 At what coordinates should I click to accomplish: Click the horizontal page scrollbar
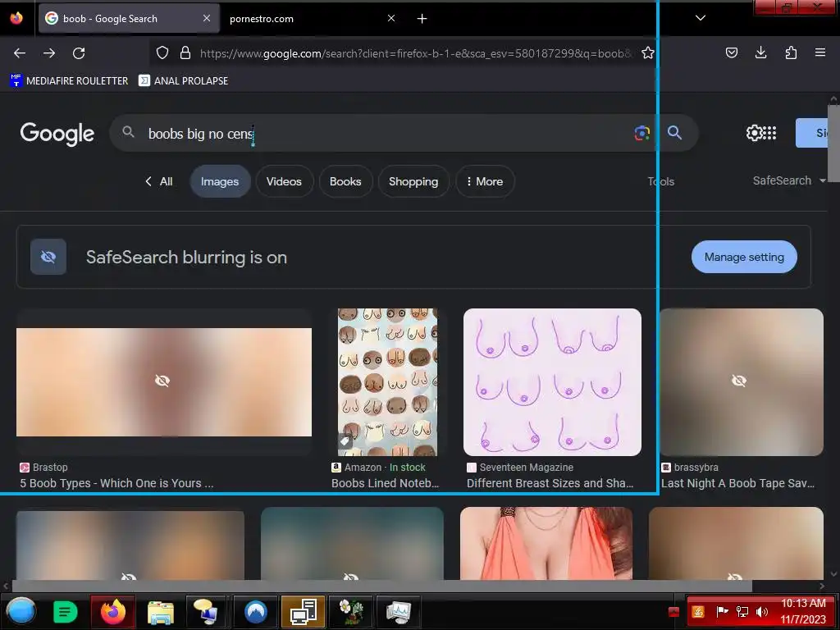pyautogui.click(x=382, y=586)
